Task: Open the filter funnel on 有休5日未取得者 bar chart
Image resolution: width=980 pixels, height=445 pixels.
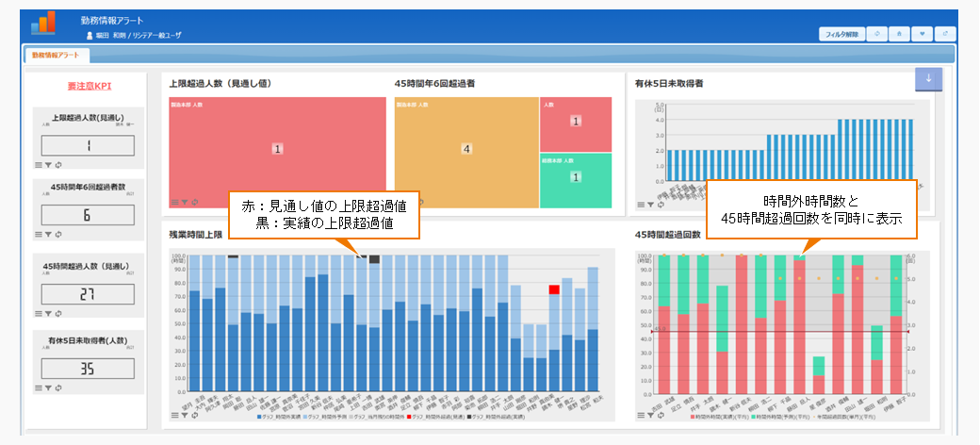Action: click(649, 203)
